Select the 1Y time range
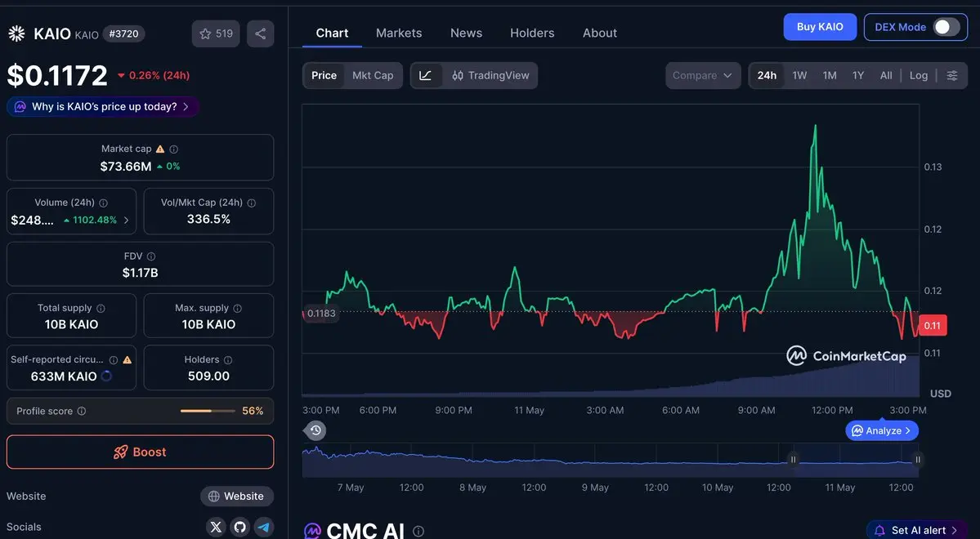This screenshot has width=980, height=539. tap(858, 76)
